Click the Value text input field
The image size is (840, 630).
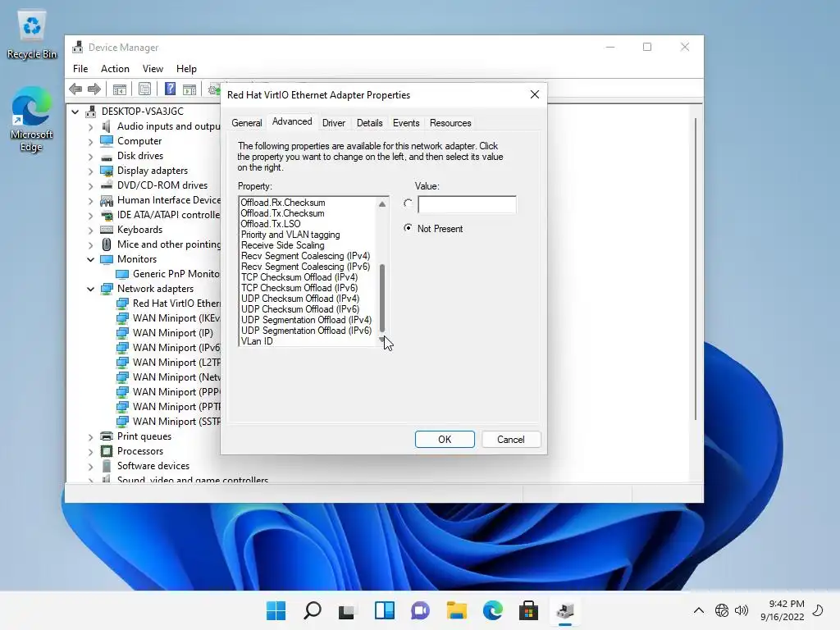coord(467,204)
